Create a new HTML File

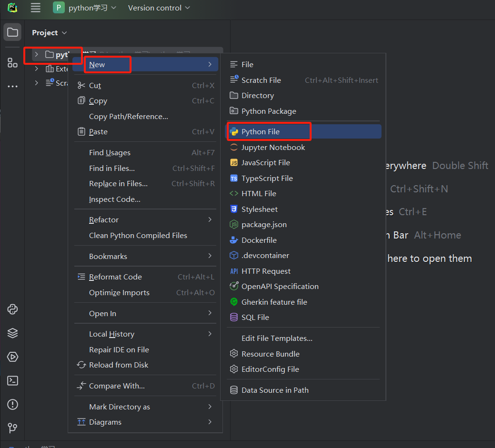303,193
